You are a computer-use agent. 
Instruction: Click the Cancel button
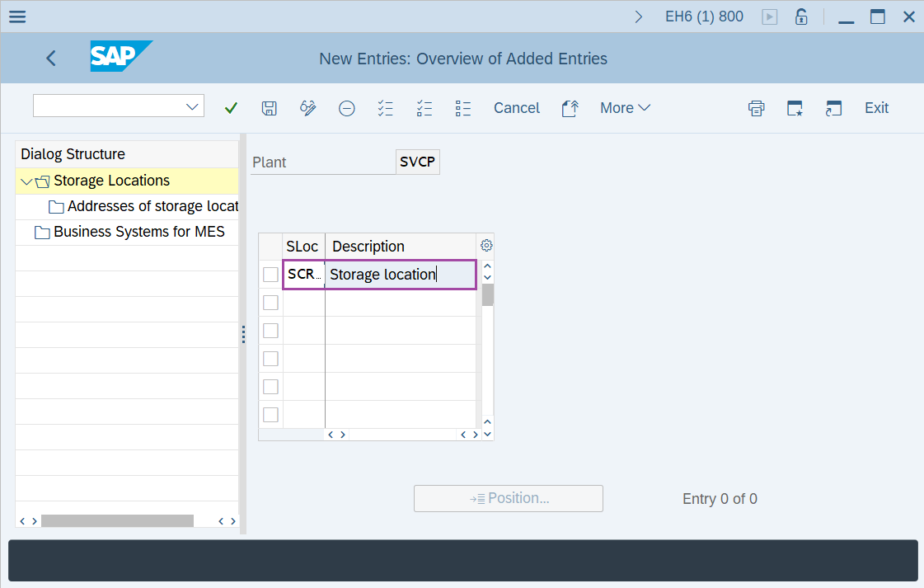517,108
